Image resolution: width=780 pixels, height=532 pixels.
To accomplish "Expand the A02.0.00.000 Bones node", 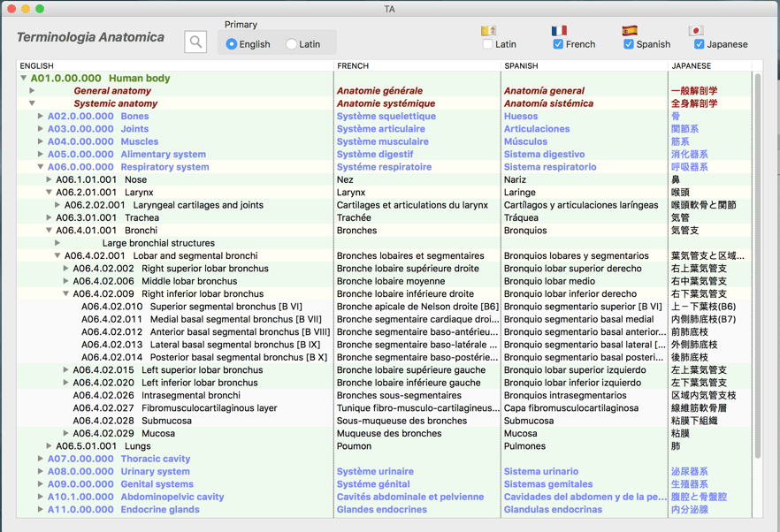I will point(41,117).
